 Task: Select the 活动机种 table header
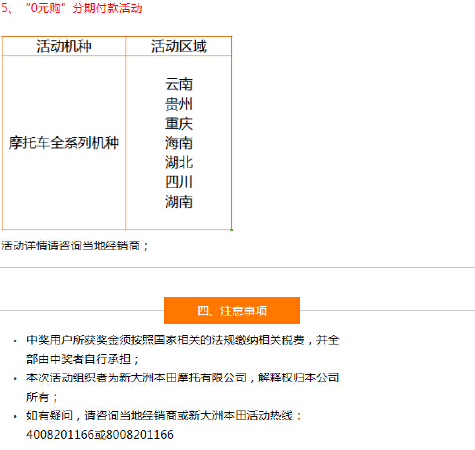tap(64, 46)
